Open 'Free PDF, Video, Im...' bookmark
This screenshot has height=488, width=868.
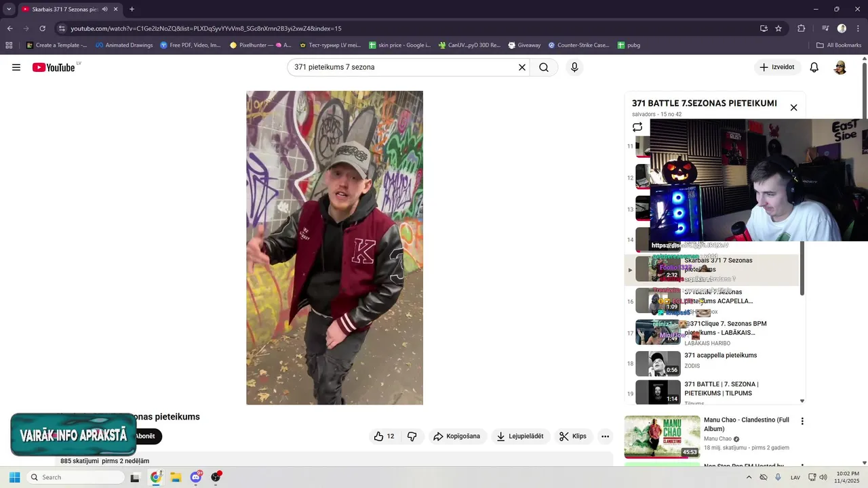pos(191,45)
